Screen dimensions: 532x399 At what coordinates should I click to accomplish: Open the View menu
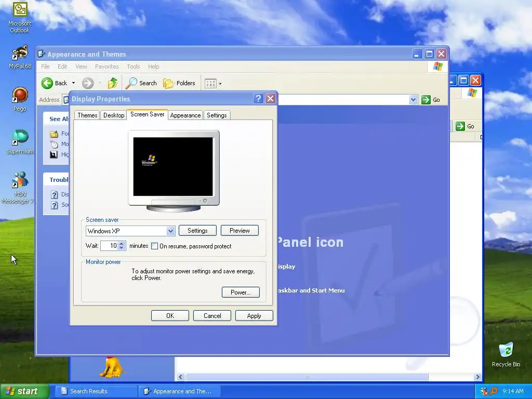[81, 66]
